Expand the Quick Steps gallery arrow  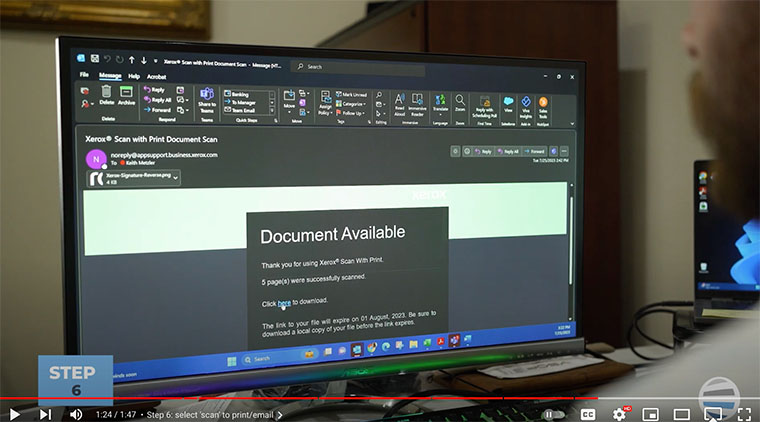click(x=272, y=111)
